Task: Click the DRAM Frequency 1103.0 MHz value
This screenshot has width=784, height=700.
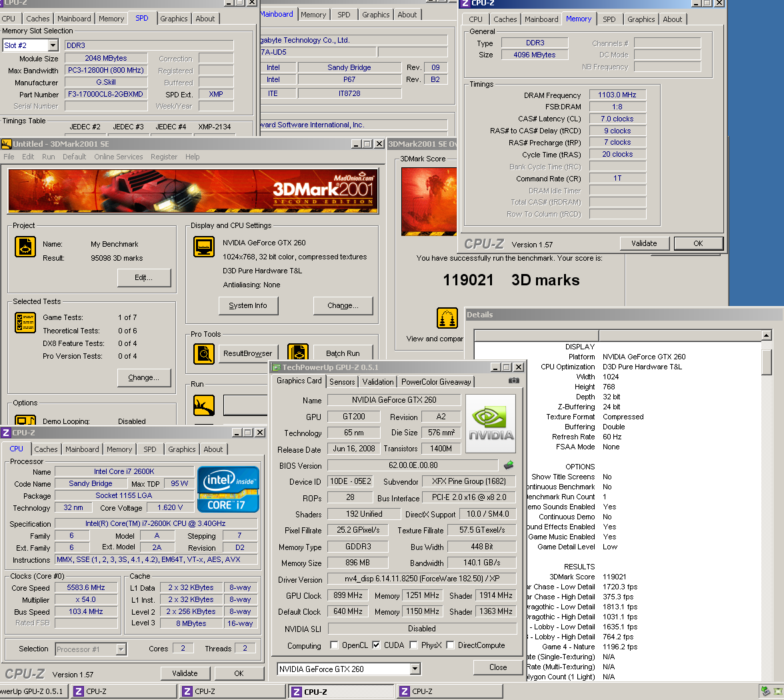Action: click(x=617, y=95)
